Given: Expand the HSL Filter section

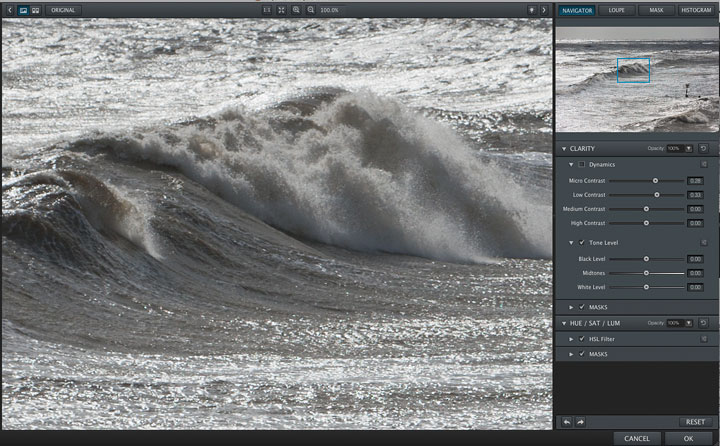Looking at the screenshot, I should coord(571,339).
